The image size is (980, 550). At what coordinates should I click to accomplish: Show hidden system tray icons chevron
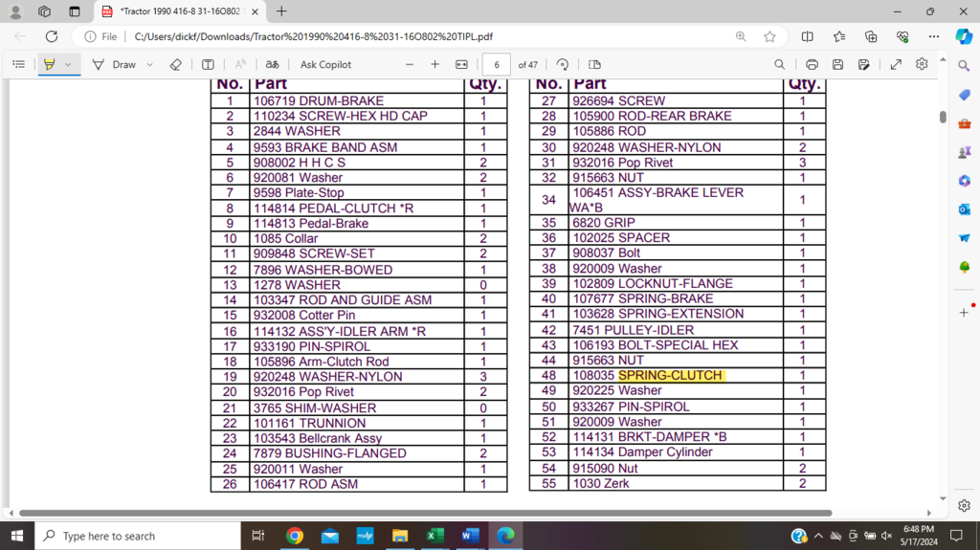pos(818,536)
